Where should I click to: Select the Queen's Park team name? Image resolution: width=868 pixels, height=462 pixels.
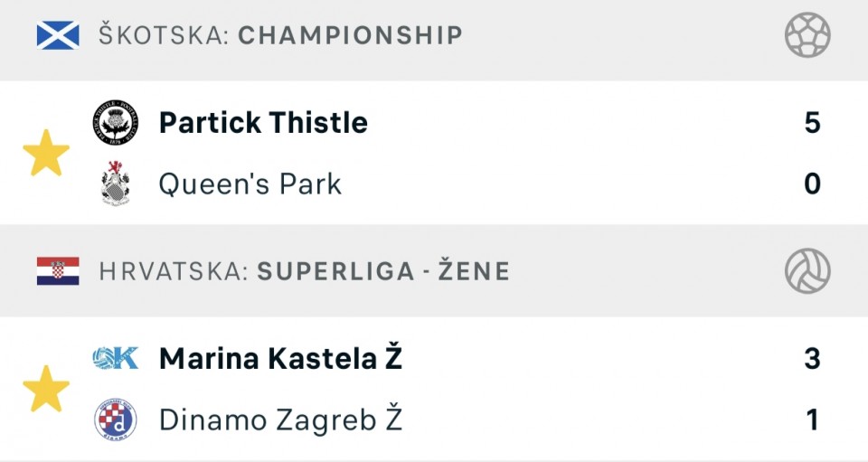tap(250, 184)
